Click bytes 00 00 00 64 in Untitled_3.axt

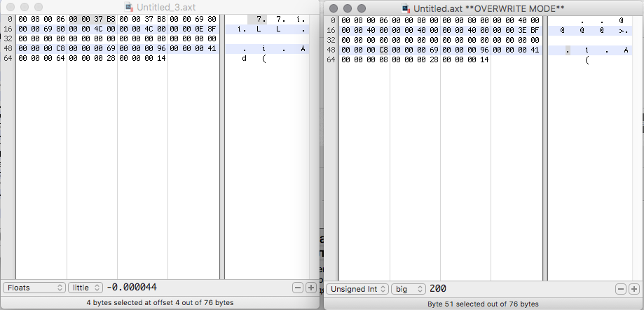point(42,58)
